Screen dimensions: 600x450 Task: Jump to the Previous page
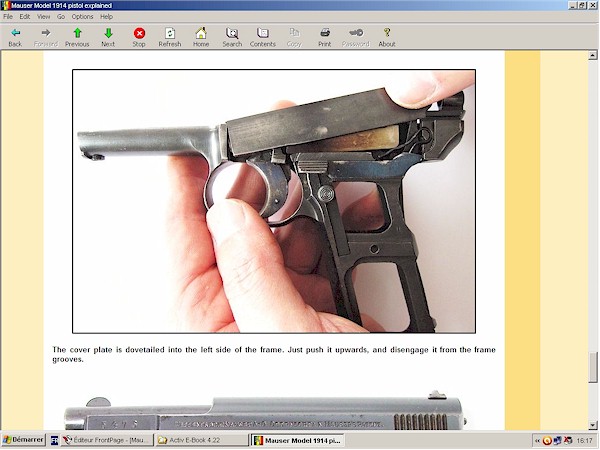point(77,37)
